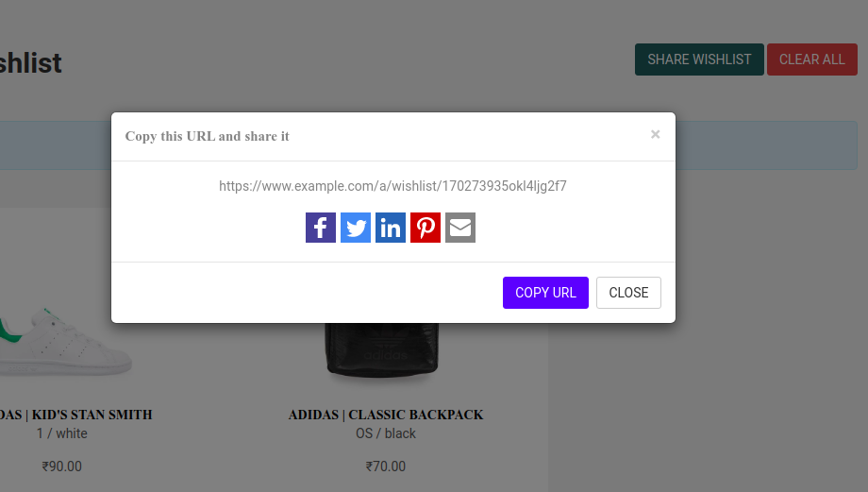
Task: Pin wishlist on Pinterest
Action: click(426, 228)
